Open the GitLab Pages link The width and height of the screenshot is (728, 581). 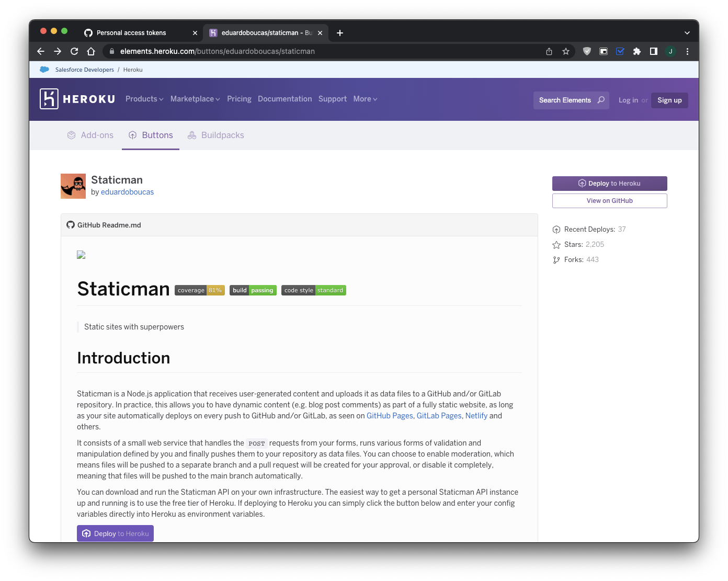click(x=439, y=416)
